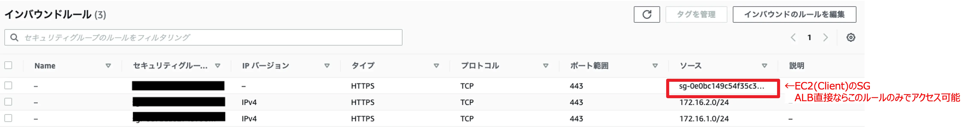Check the sg-0e0bc149c54f35c3 rule row
The width and height of the screenshot is (980, 127).
click(8, 86)
